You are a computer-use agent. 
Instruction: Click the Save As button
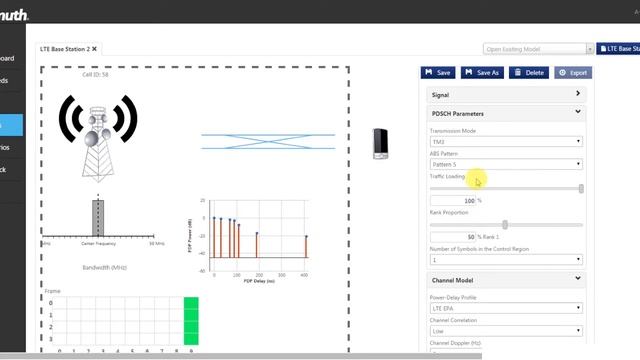pos(482,73)
